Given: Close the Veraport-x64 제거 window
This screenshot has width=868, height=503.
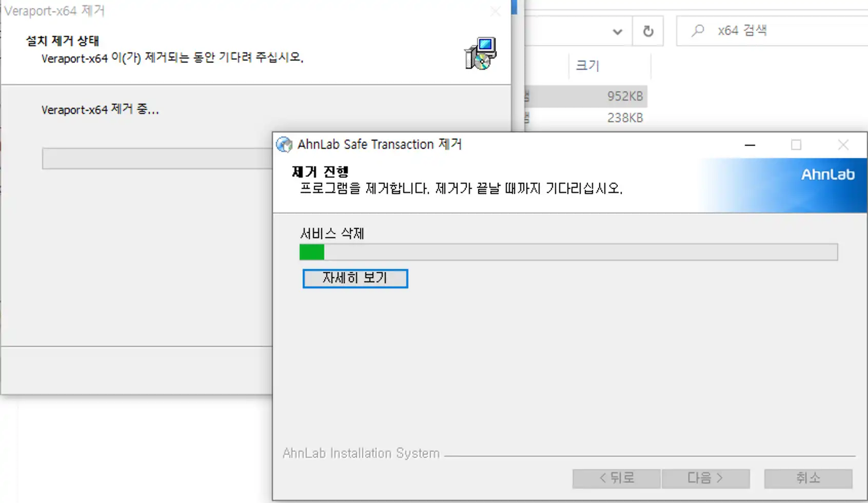Looking at the screenshot, I should click(x=495, y=11).
